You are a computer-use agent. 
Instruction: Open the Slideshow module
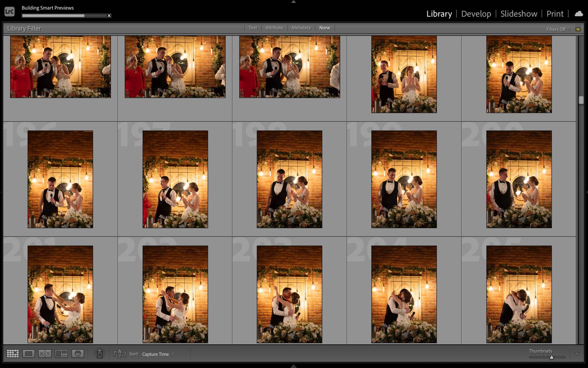pyautogui.click(x=519, y=14)
